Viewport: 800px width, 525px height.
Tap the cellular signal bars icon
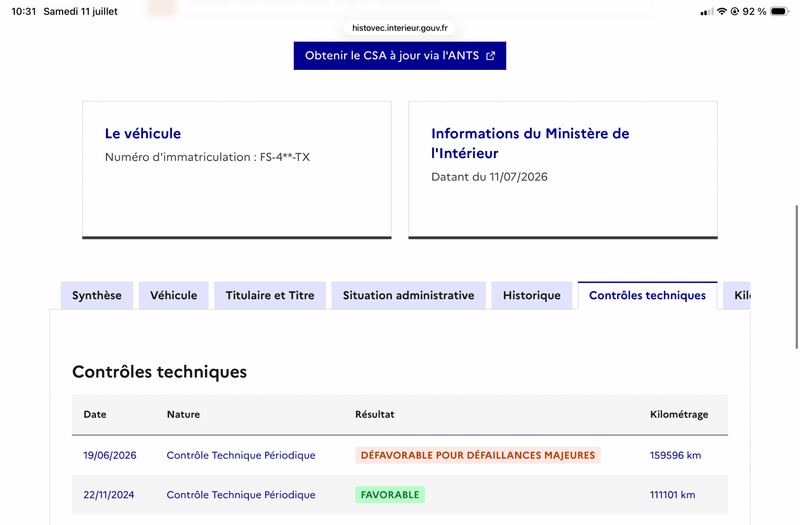(x=707, y=12)
